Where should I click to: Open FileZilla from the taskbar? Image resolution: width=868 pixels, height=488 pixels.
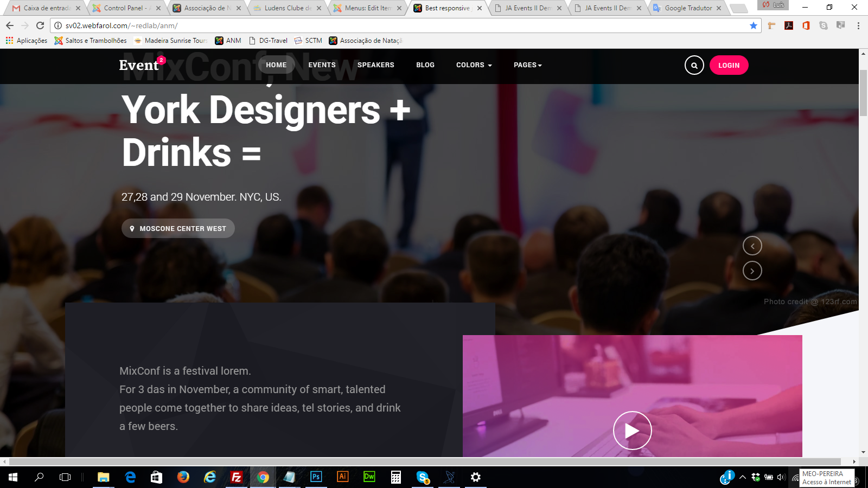(237, 477)
